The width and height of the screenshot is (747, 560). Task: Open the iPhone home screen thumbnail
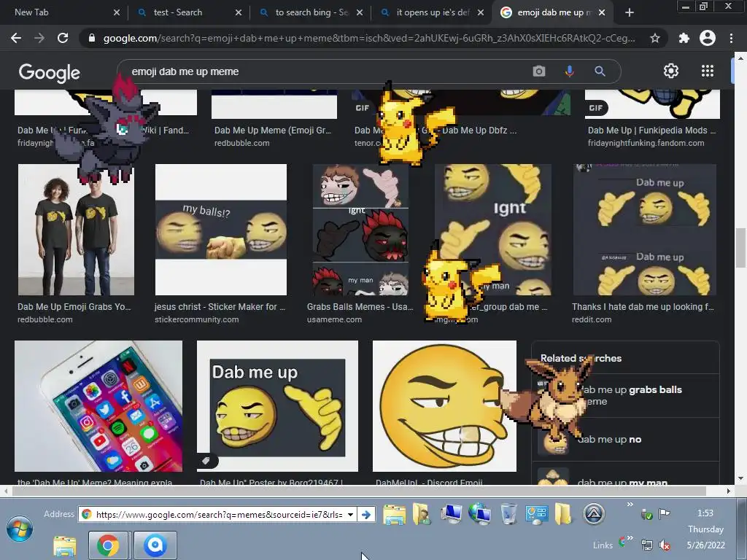pos(98,405)
